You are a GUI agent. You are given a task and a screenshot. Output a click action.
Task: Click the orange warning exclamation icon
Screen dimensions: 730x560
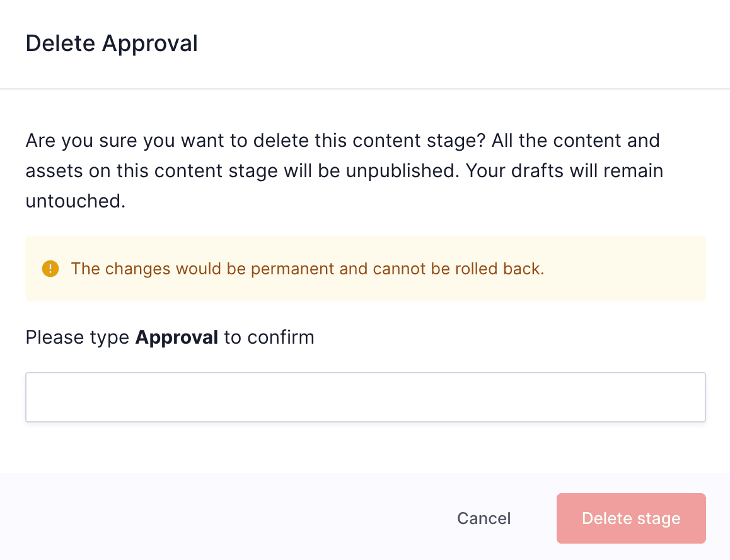tap(50, 269)
